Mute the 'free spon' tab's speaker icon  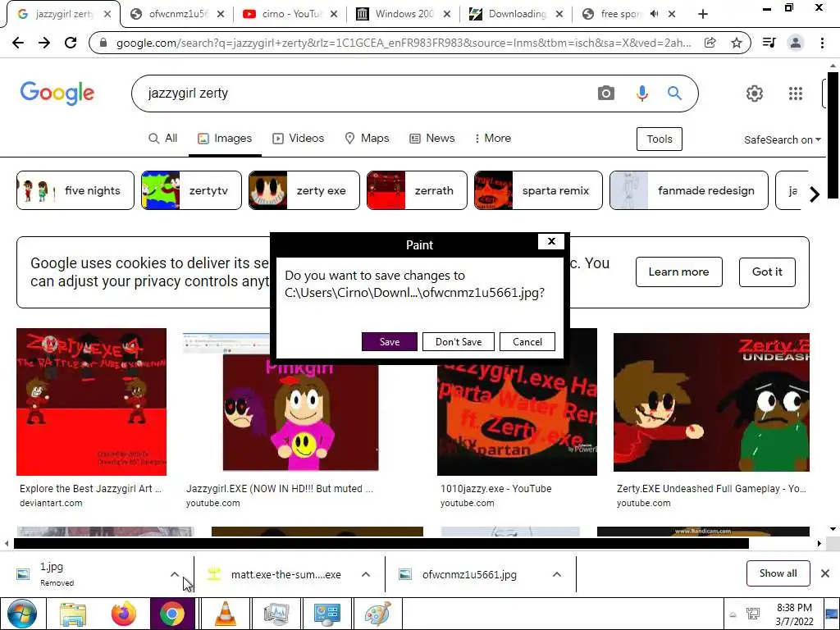(x=654, y=15)
